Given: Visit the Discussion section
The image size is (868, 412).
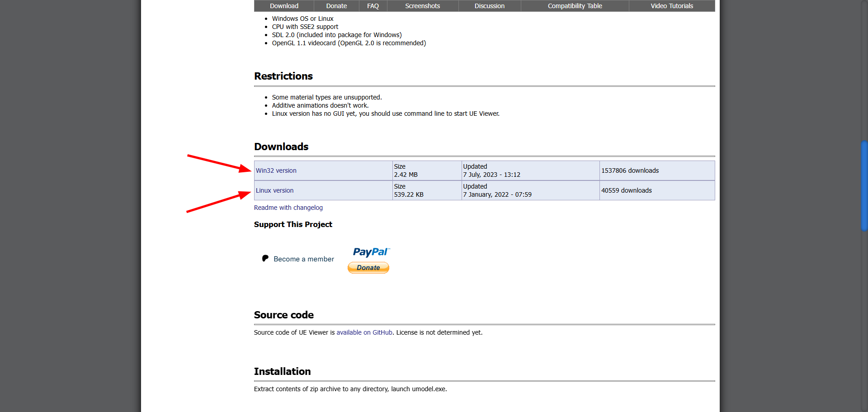Looking at the screenshot, I should click(489, 6).
